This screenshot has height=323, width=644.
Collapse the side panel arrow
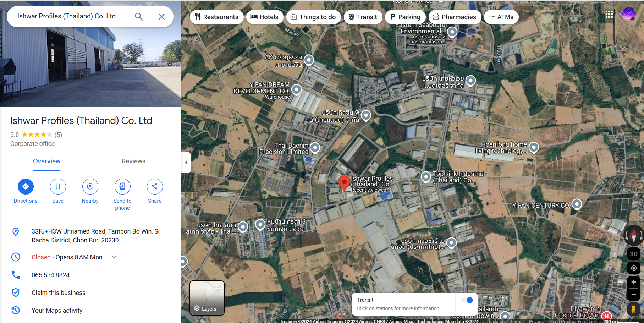pyautogui.click(x=186, y=163)
